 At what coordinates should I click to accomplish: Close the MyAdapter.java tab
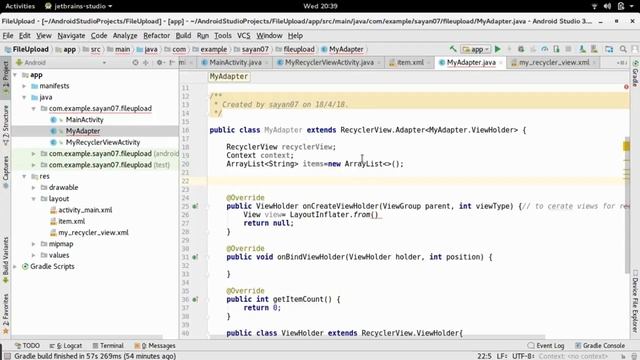pyautogui.click(x=501, y=63)
